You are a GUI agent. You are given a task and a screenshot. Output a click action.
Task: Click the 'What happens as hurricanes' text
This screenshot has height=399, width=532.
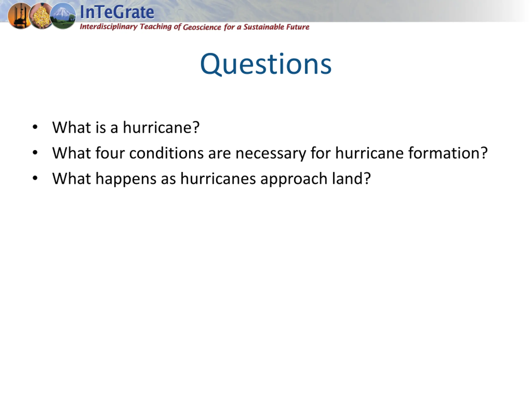coord(154,179)
